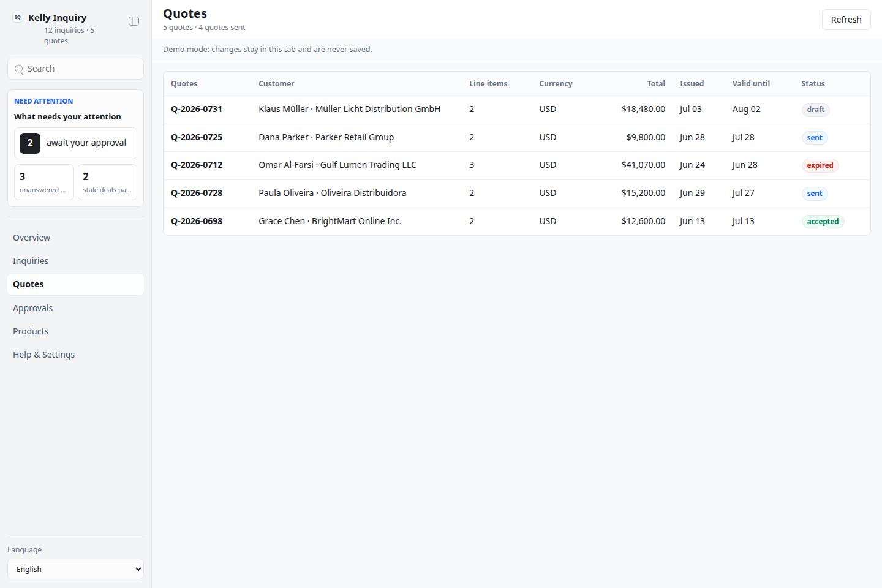Open the Q-2026-0725 Dana Parker row
This screenshot has height=588, width=882.
(x=516, y=137)
